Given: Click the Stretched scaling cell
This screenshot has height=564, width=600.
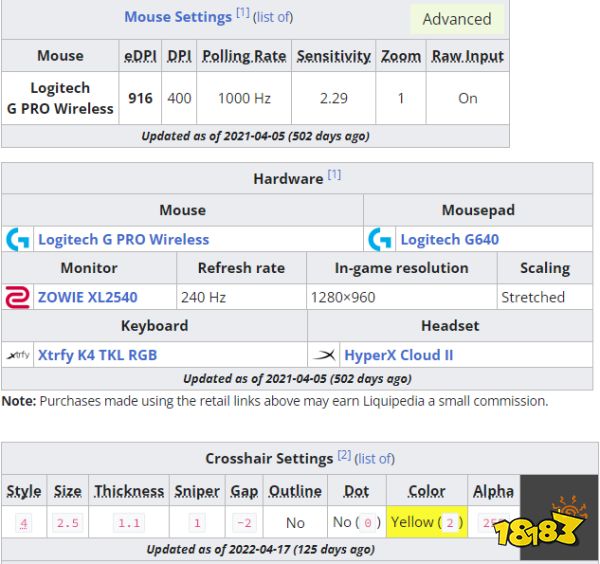Looking at the screenshot, I should coord(545,297).
